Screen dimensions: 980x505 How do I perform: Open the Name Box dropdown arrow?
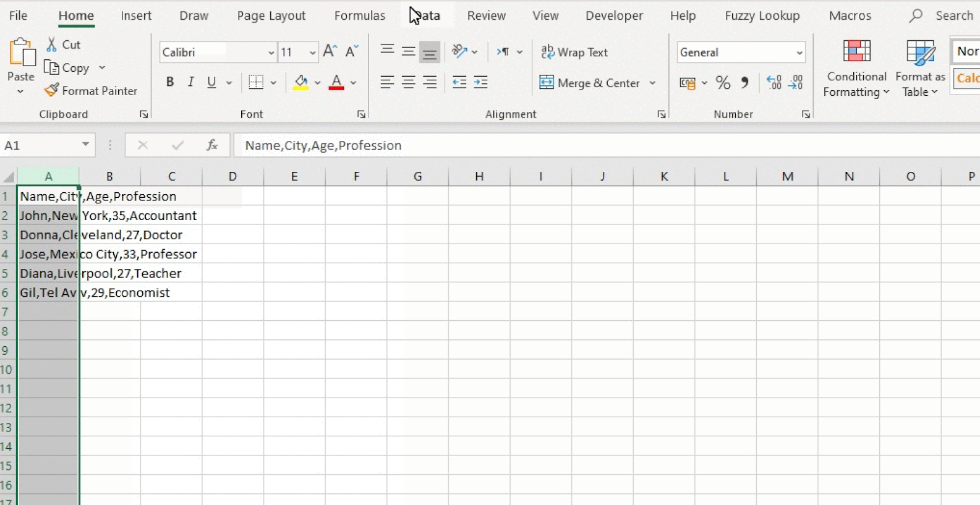(85, 145)
